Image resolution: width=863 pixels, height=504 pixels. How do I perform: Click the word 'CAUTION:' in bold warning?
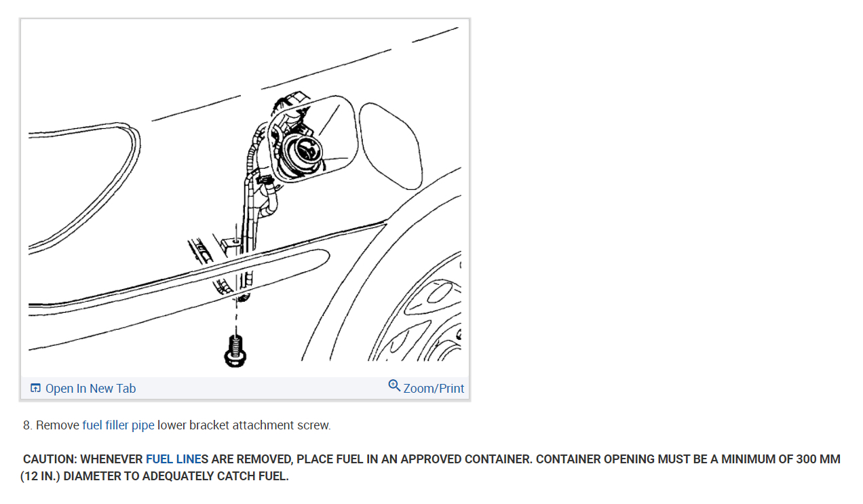coord(50,459)
